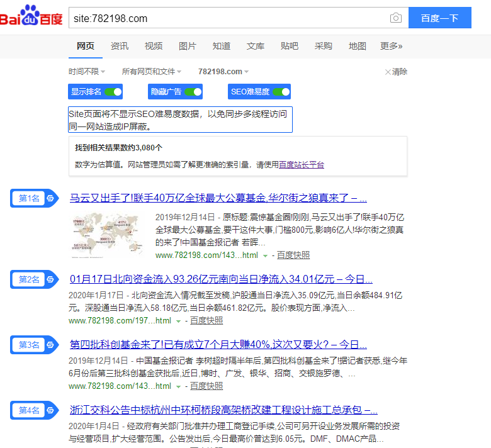Open 百度快照 for third result
Image resolution: width=491 pixels, height=448 pixels.
coord(206,386)
